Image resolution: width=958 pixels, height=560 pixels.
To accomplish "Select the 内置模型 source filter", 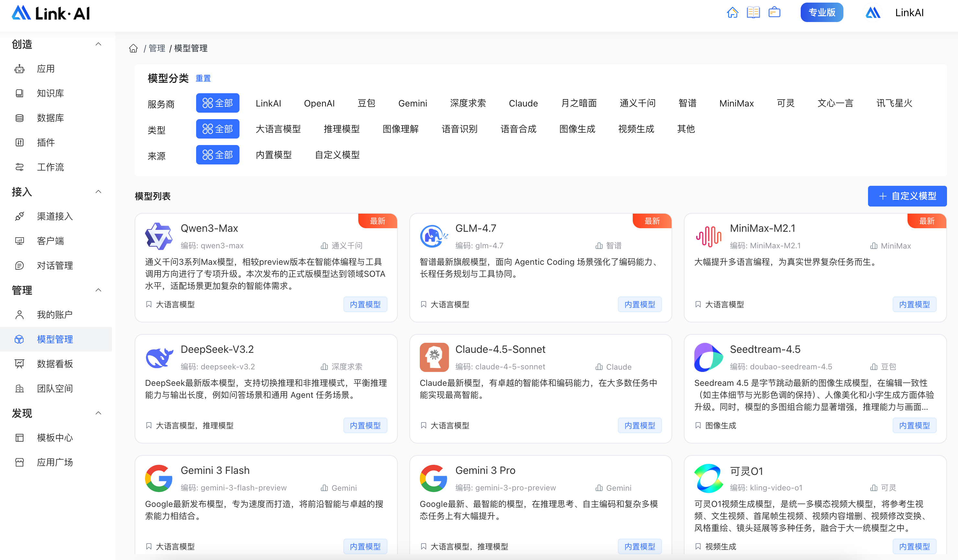I will click(x=274, y=155).
